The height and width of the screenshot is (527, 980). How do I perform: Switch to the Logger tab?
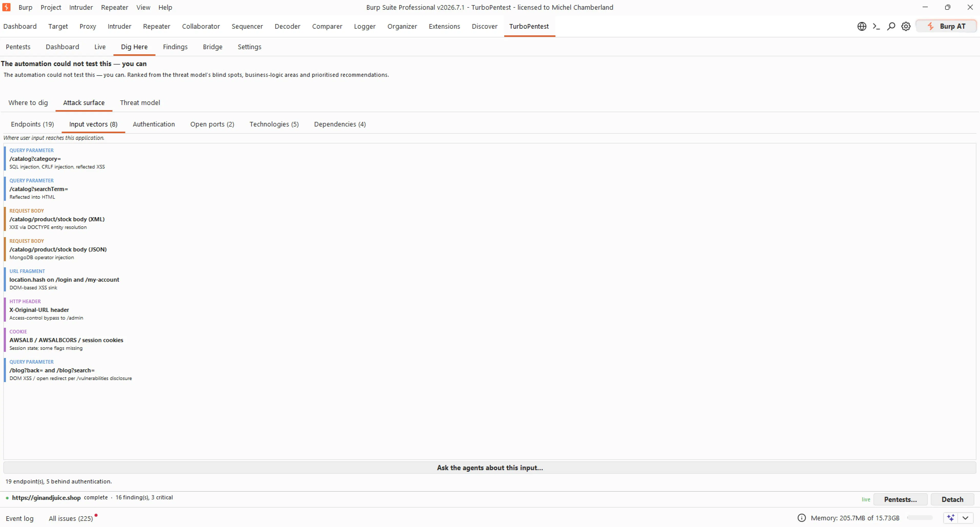tap(365, 26)
